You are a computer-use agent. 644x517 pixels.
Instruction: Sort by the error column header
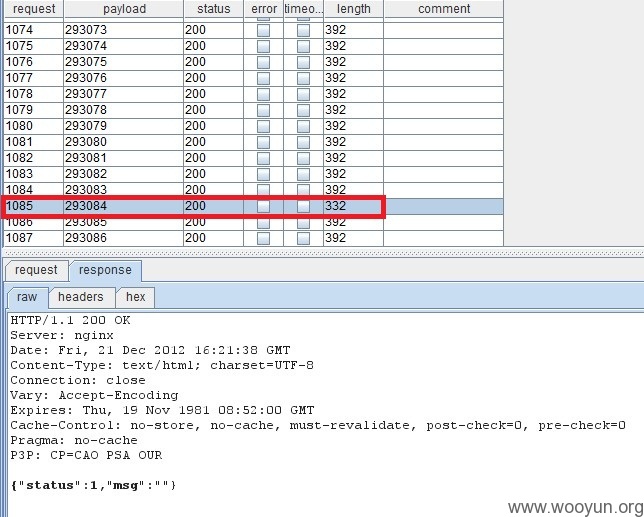pos(264,9)
